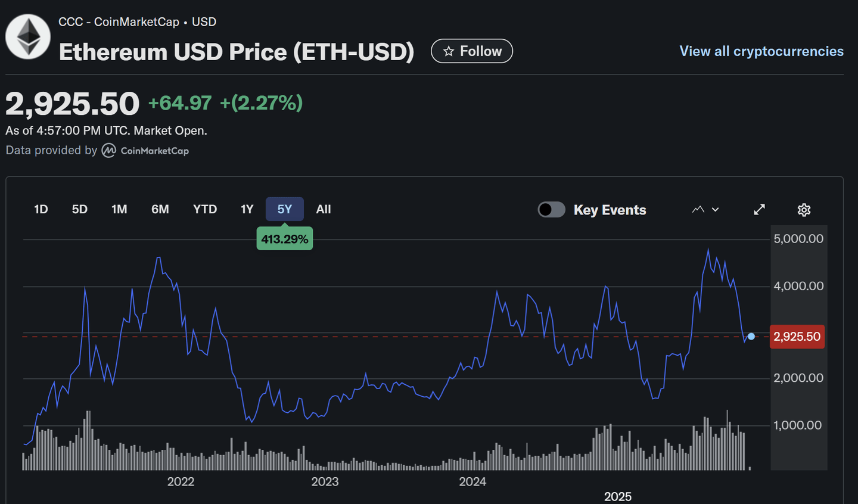Screen dimensions: 858x504
Task: Select the 1D time range
Action: (x=41, y=209)
